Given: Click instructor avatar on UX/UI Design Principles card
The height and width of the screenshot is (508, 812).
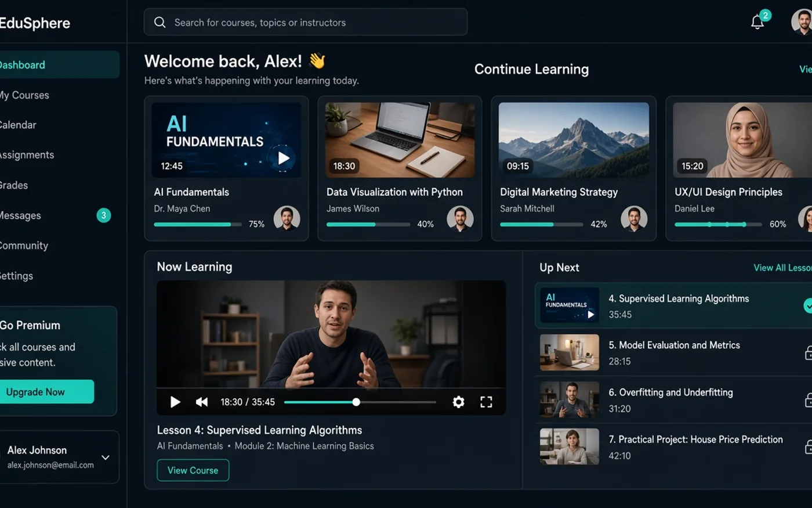Looking at the screenshot, I should [806, 219].
